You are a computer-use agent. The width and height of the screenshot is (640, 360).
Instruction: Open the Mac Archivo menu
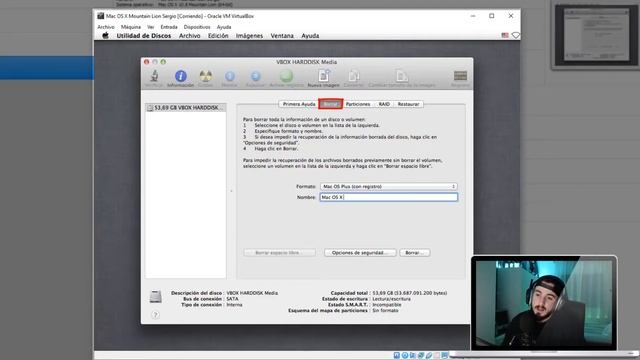click(x=189, y=36)
